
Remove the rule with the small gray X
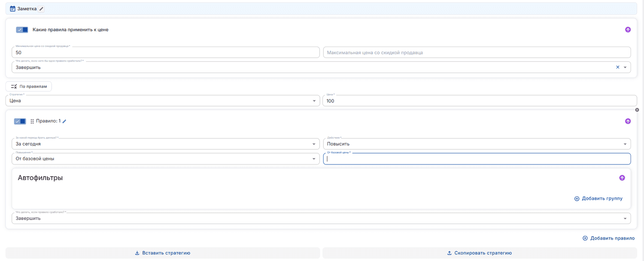[637, 110]
